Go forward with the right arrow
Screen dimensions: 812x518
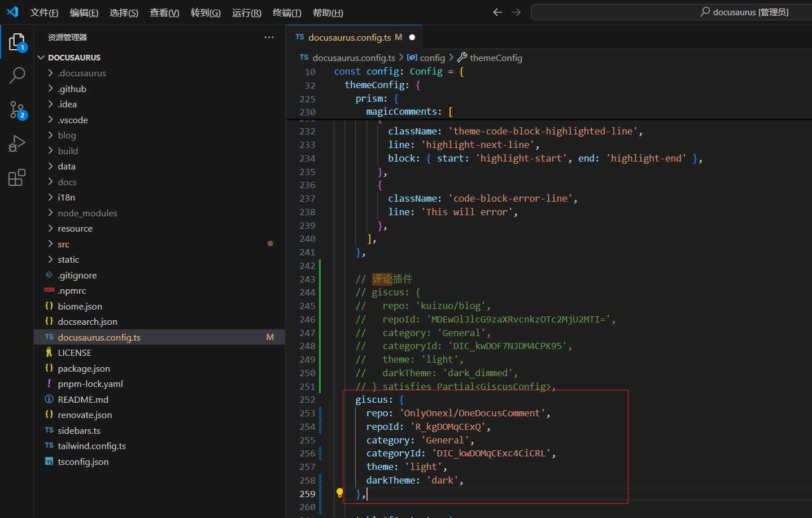516,12
